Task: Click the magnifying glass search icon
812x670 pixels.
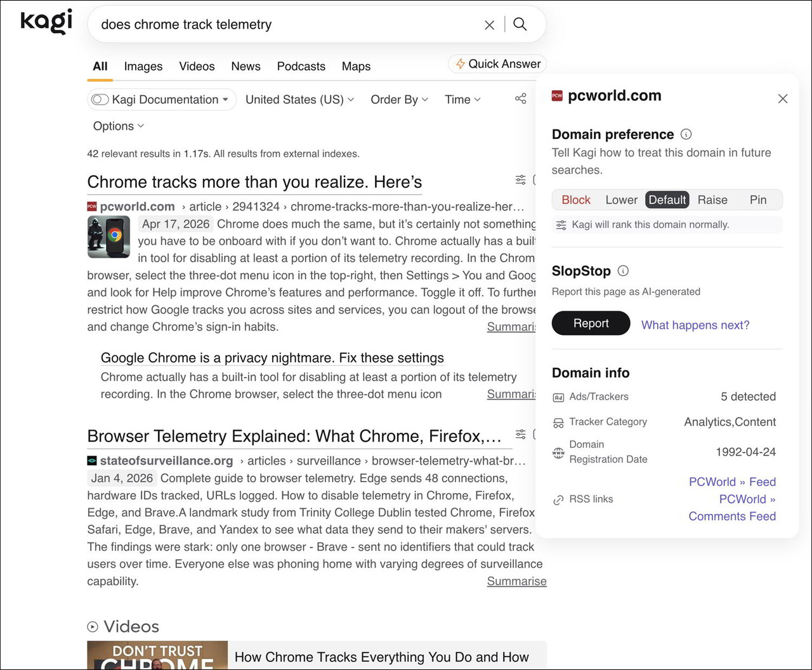Action: point(520,24)
